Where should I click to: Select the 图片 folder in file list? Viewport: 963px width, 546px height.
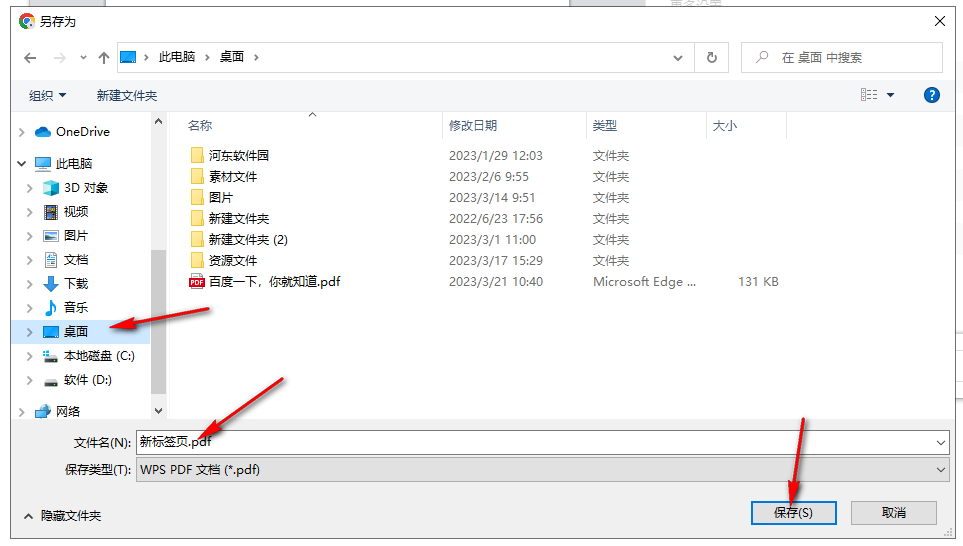(220, 198)
